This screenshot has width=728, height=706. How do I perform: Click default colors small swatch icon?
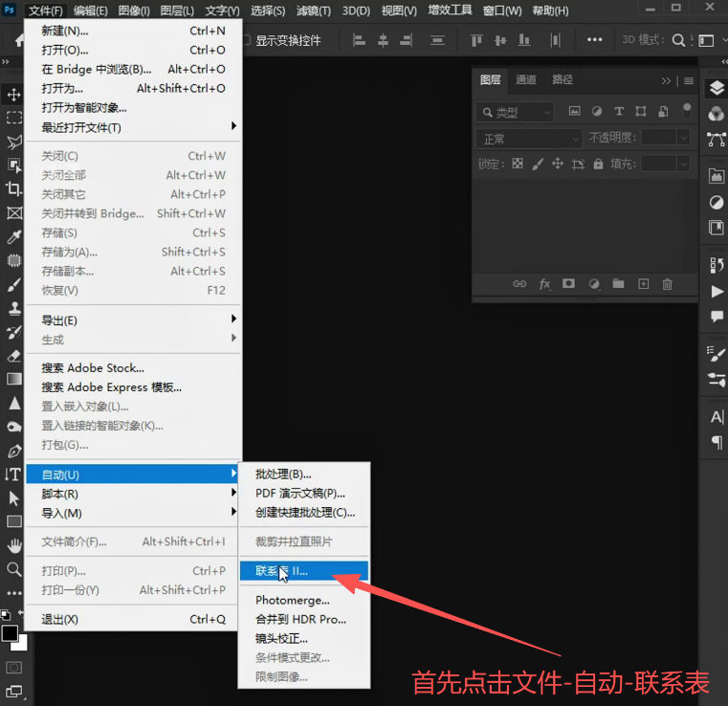(x=5, y=615)
